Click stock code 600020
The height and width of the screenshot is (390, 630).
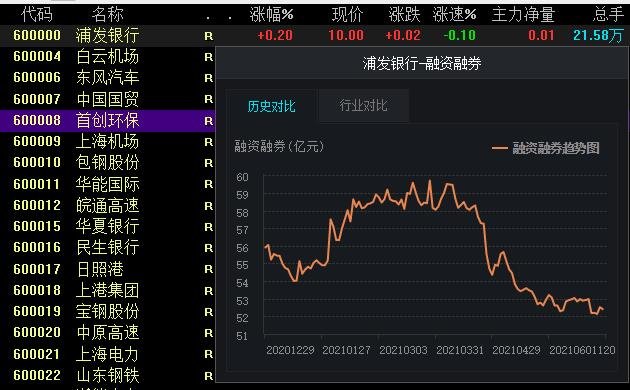(37, 333)
